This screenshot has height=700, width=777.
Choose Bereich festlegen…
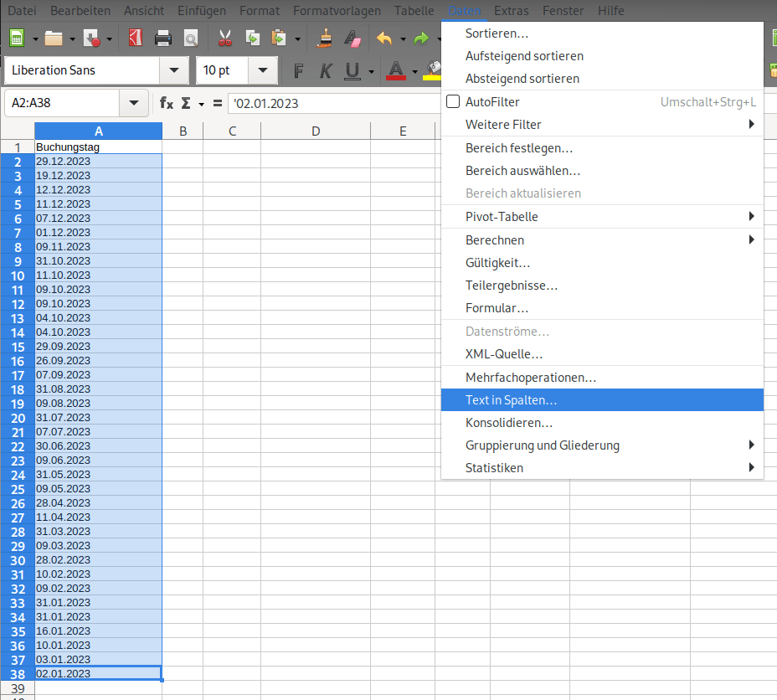click(x=602, y=148)
